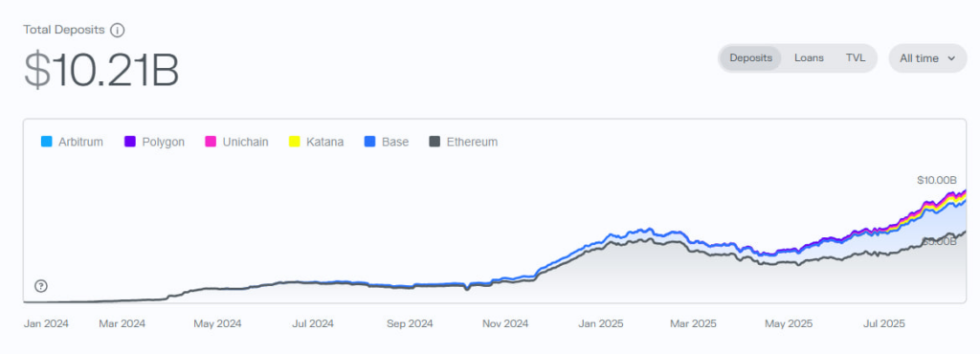Screen dimensions: 980x354
Task: Switch to the Loans tab
Action: coord(809,58)
